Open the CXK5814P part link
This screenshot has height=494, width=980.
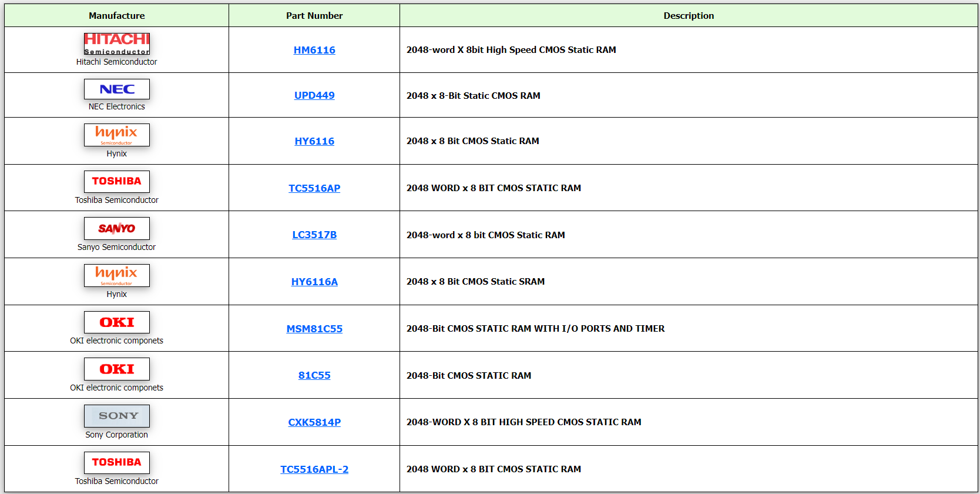click(314, 422)
